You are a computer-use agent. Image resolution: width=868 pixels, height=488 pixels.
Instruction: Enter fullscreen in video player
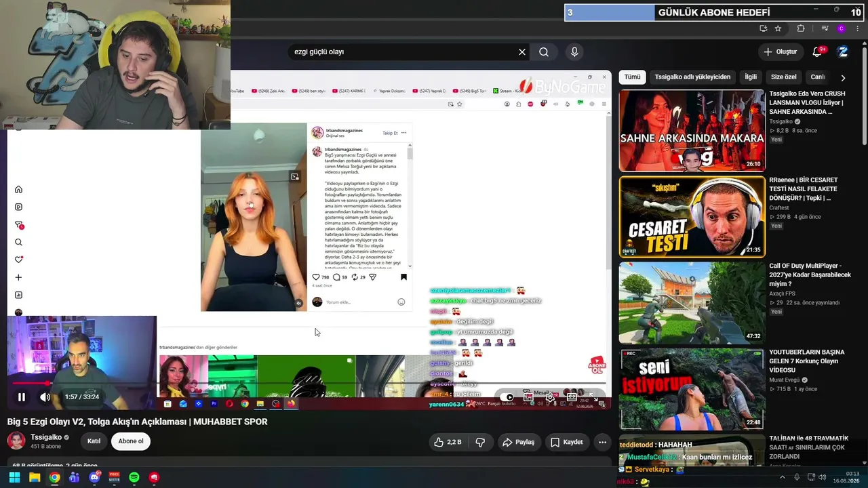click(593, 398)
